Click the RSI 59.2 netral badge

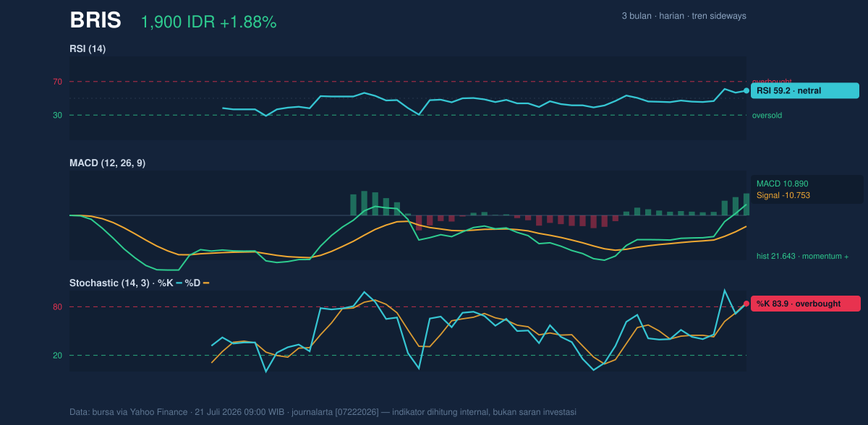805,91
